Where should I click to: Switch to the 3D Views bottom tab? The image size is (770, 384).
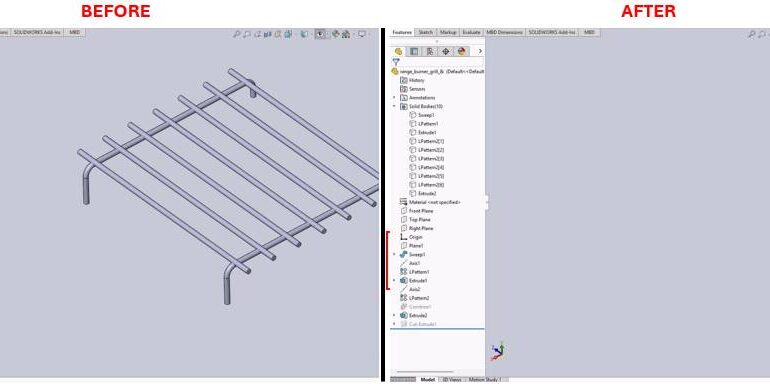(452, 380)
